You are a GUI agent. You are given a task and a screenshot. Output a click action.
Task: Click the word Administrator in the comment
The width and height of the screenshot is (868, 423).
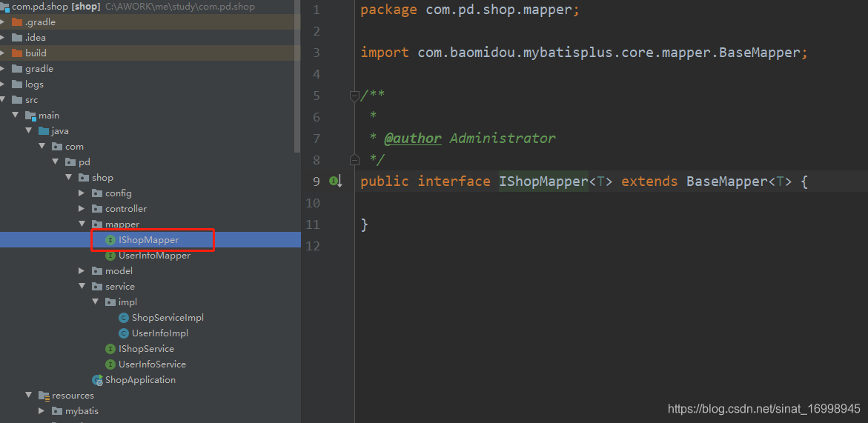click(x=502, y=139)
